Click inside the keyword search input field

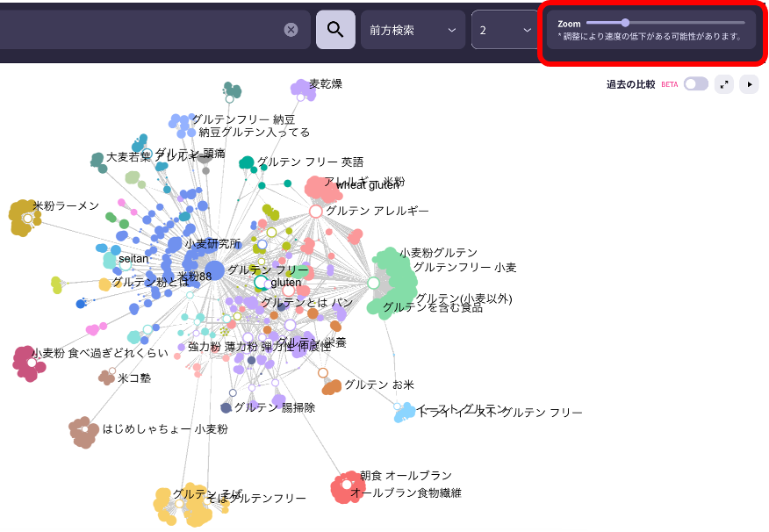point(140,30)
